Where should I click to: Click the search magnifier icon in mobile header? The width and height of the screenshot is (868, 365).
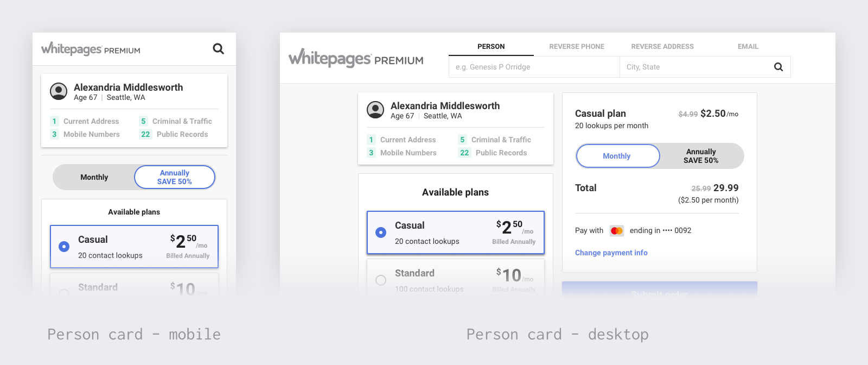click(x=218, y=49)
